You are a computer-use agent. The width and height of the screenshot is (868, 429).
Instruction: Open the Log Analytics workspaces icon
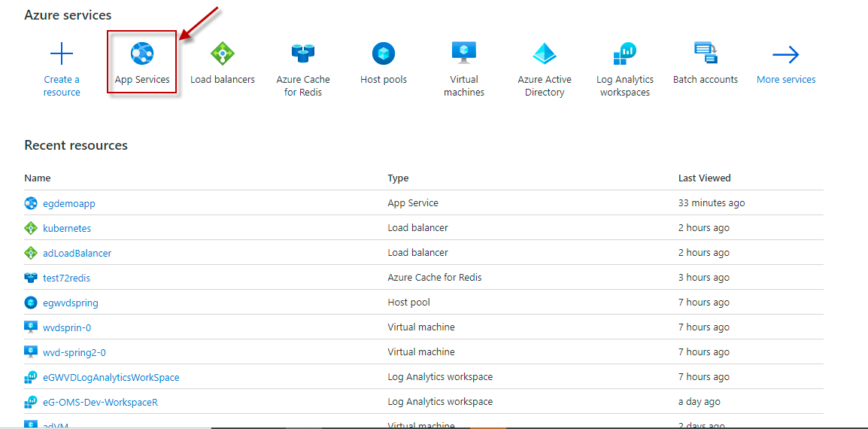coord(624,53)
